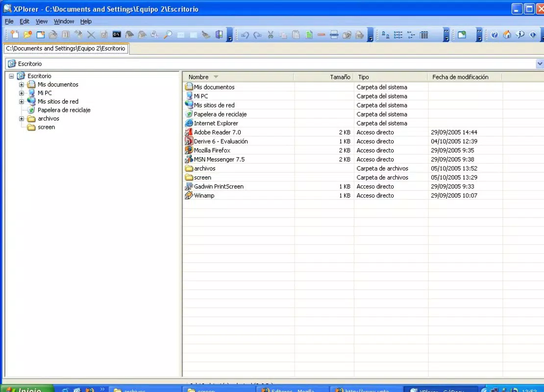Viewport: 544px width, 392px height.
Task: Switch to small icons view
Action: [x=398, y=35]
